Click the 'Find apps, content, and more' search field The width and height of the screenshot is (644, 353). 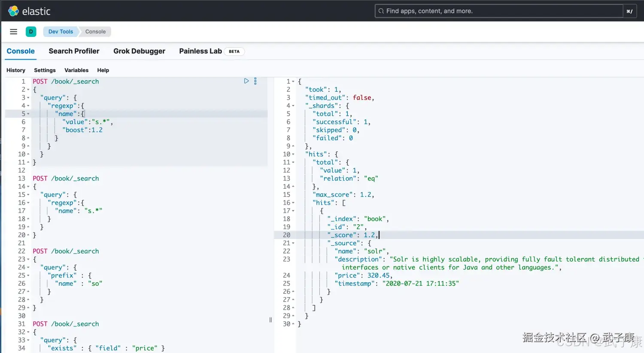coord(472,11)
